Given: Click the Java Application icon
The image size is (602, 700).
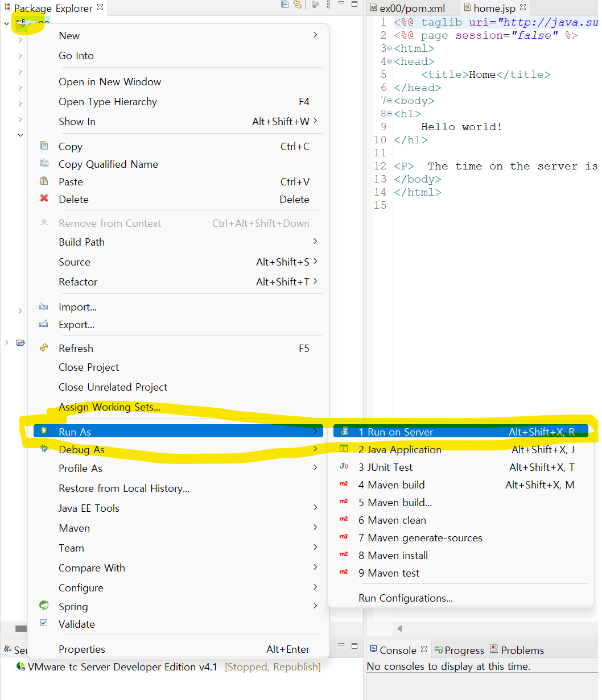Looking at the screenshot, I should (x=344, y=449).
